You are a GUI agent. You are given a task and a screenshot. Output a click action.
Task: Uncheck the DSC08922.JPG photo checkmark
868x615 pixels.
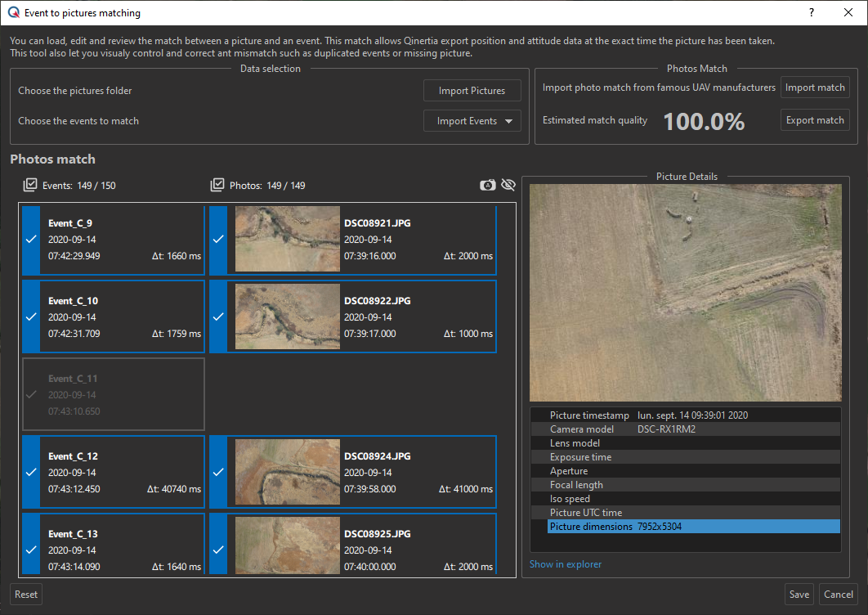pyautogui.click(x=218, y=317)
